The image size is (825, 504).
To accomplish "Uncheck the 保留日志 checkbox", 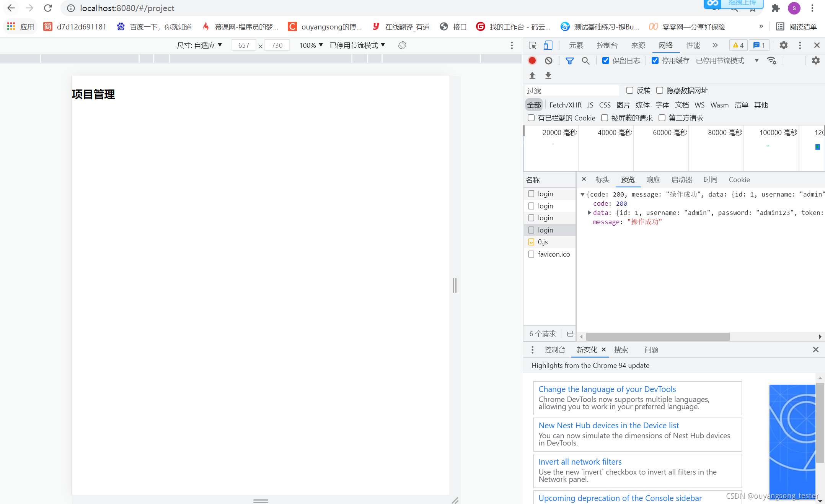I will coord(606,60).
